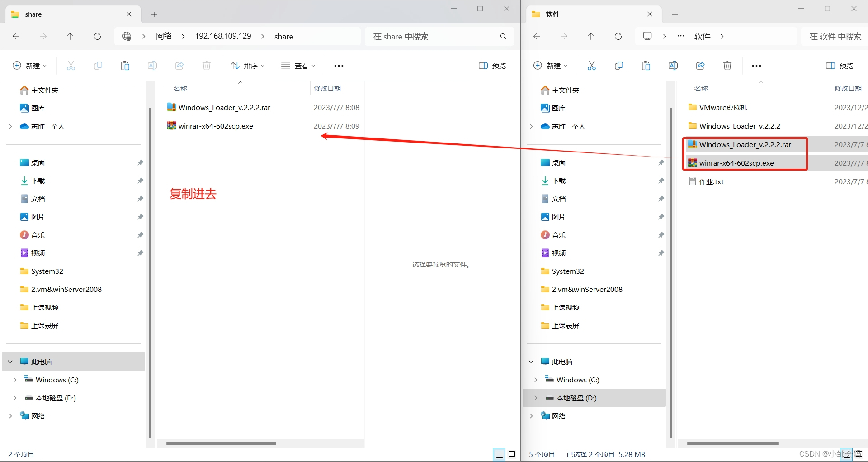Click the 在 软件 中搜索 search field
The image size is (868, 462).
pos(835,36)
